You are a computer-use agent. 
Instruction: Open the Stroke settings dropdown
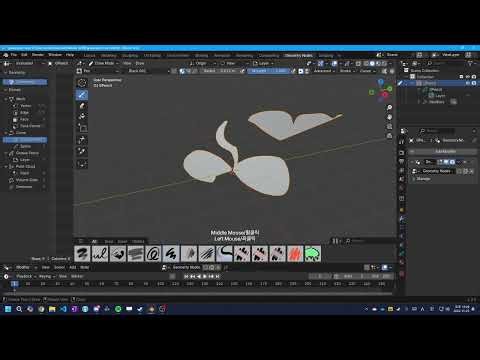[x=347, y=71]
